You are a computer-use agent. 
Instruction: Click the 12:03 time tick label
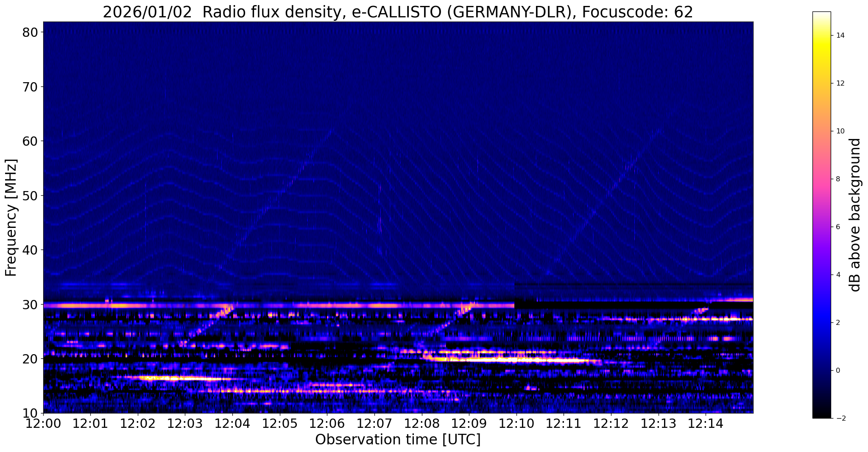[185, 423]
